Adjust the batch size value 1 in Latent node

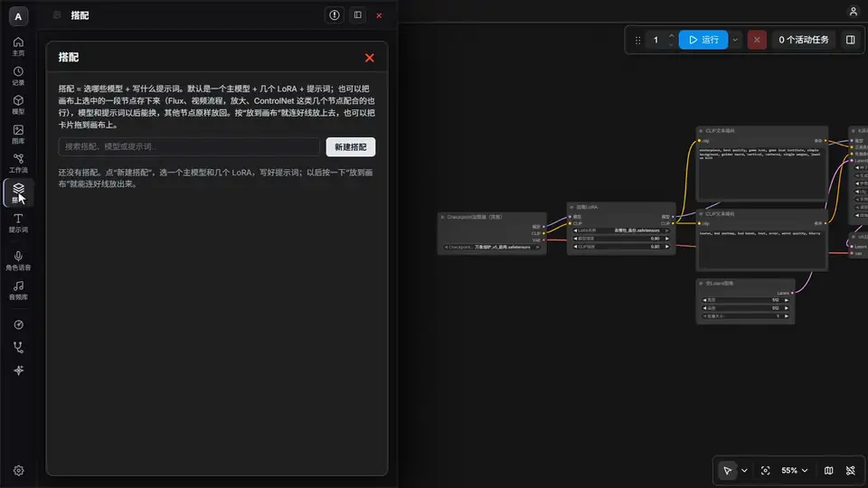745,316
